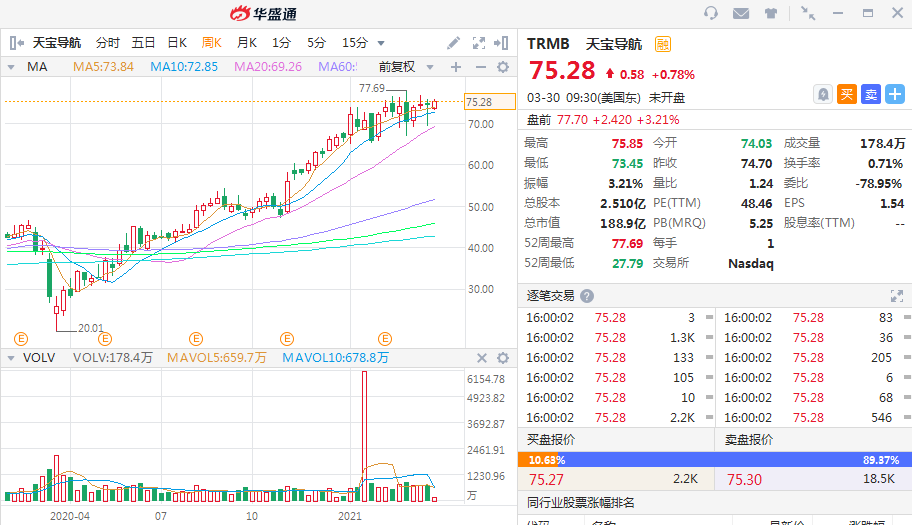Click MA10:72.85 indicator label
The height and width of the screenshot is (525, 912).
tap(184, 67)
